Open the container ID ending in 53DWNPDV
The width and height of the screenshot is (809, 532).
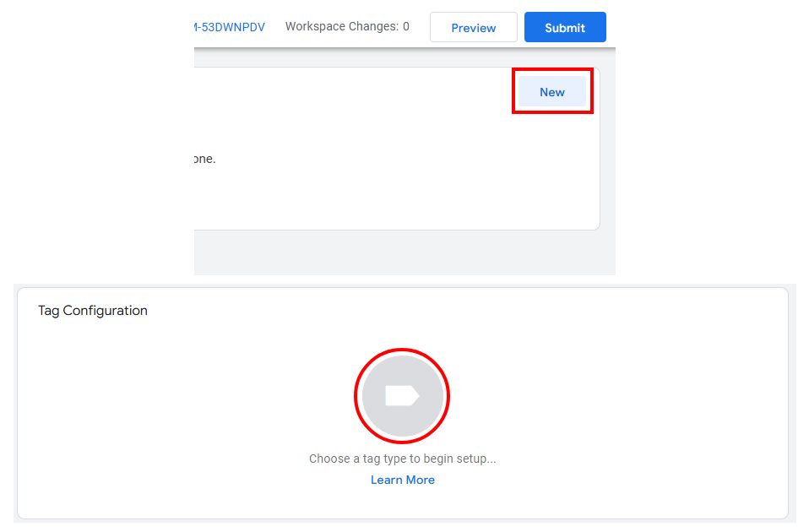click(230, 27)
